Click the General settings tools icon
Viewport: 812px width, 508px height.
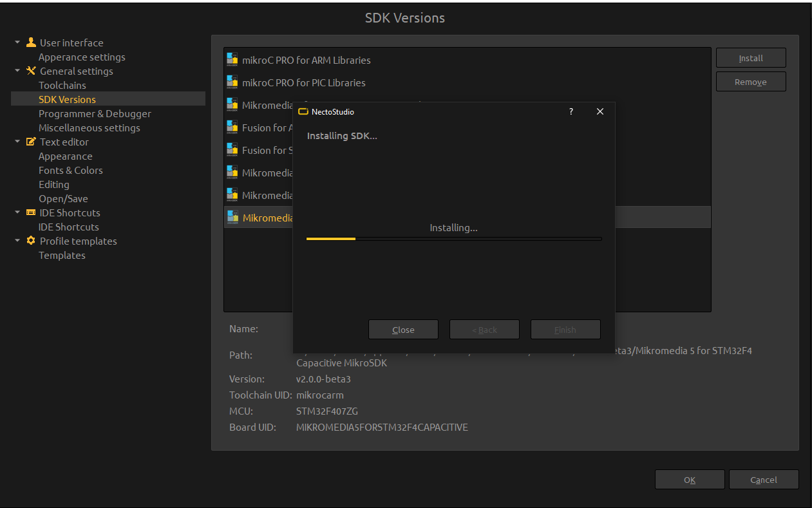click(31, 71)
